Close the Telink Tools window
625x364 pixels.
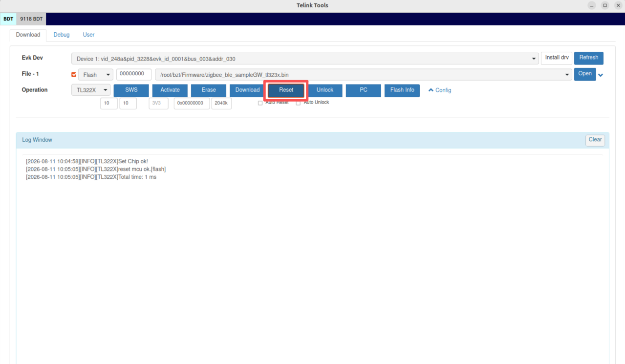pos(618,5)
